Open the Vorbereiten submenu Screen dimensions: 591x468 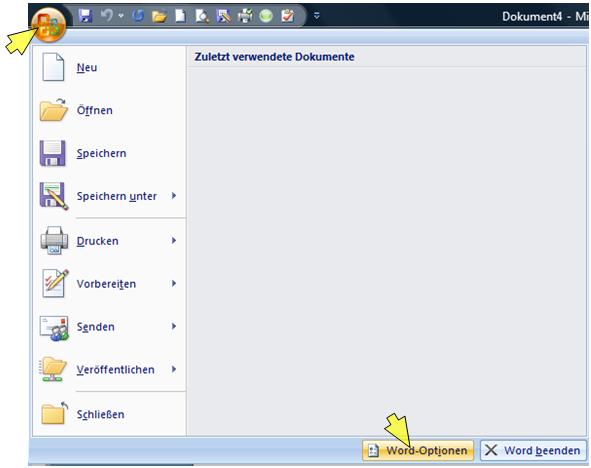click(x=109, y=284)
